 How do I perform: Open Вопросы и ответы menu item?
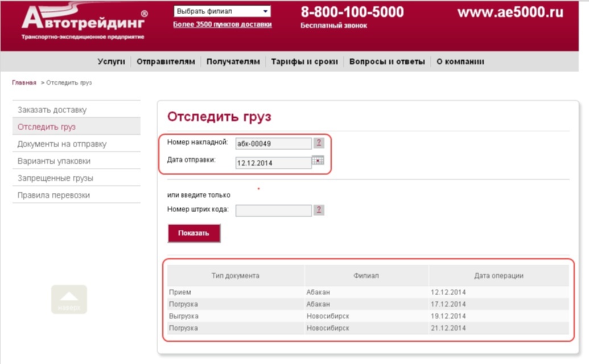(x=387, y=61)
